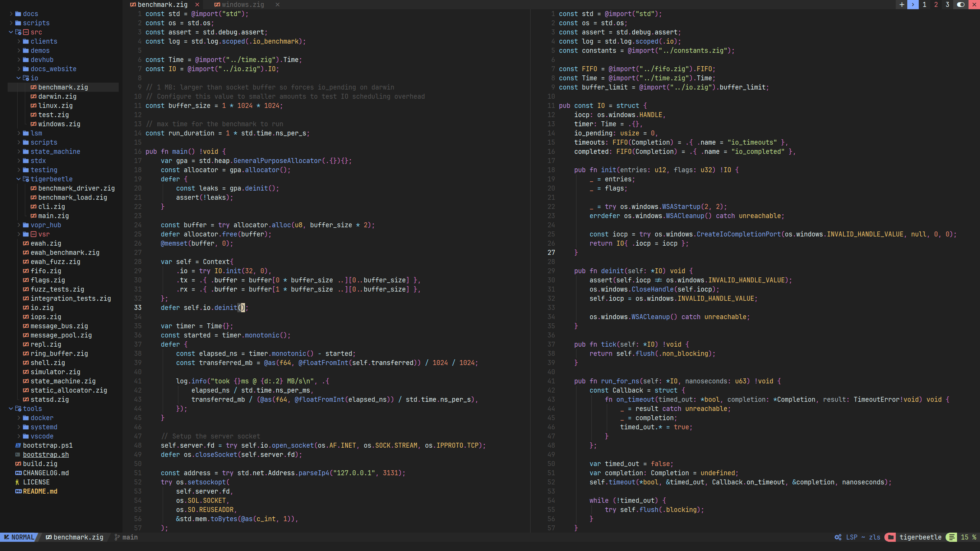The height and width of the screenshot is (551, 980).
Task: Open windows.zig from the tree
Action: tap(59, 124)
